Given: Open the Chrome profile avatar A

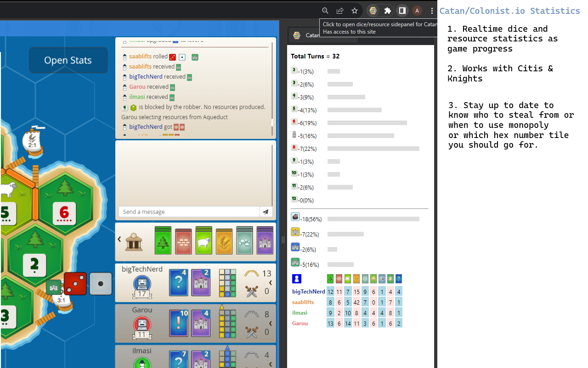Looking at the screenshot, I should tap(417, 11).
